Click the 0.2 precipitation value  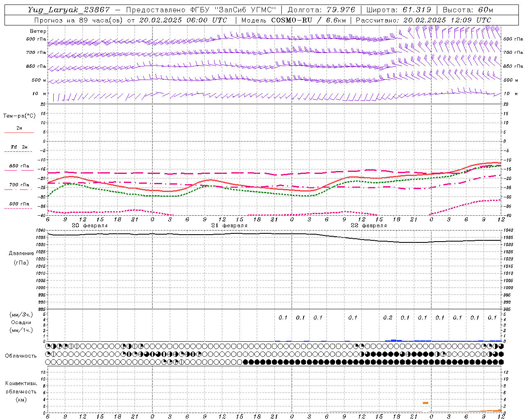point(388,317)
